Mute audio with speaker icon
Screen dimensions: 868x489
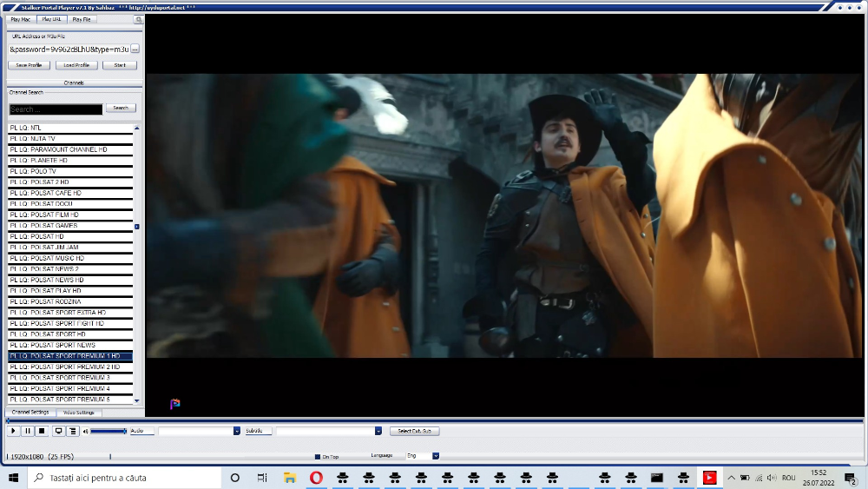85,432
